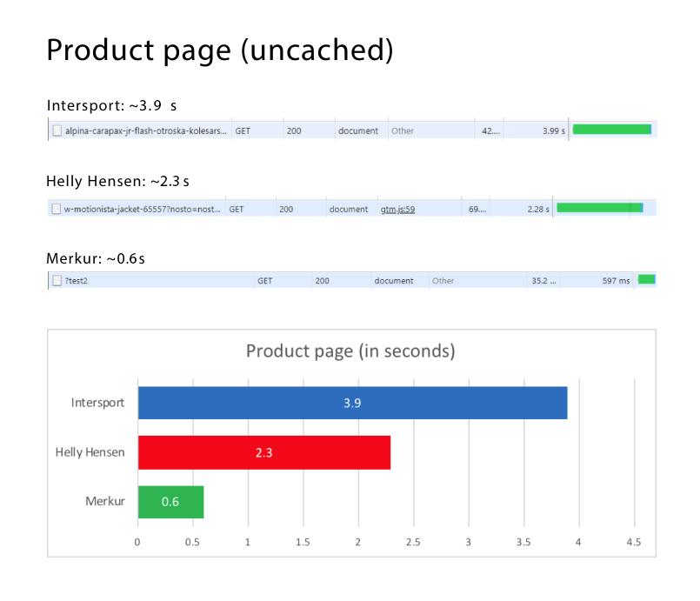Viewport: 700px width, 601px height.
Task: Click the 2.28 s time value
Action: [x=538, y=209]
